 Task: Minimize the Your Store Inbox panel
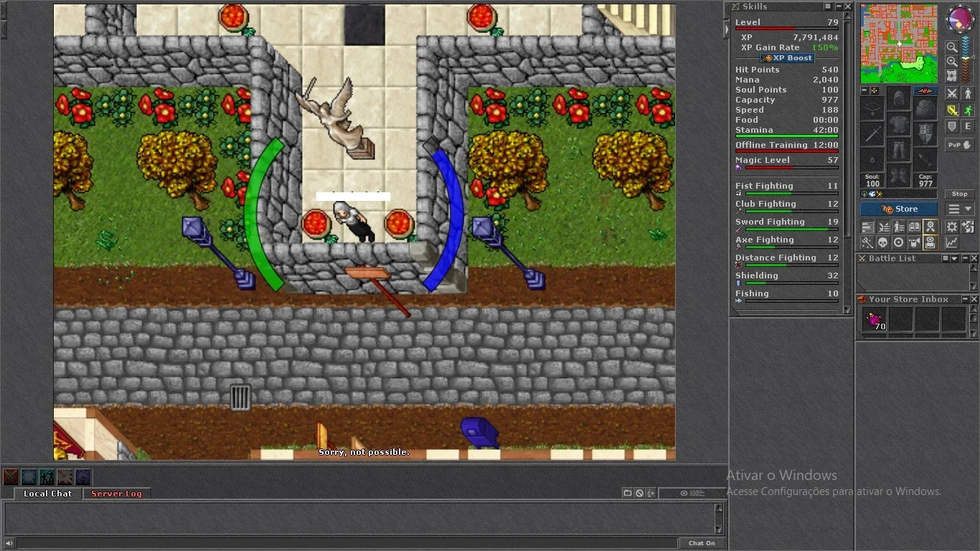pos(964,299)
